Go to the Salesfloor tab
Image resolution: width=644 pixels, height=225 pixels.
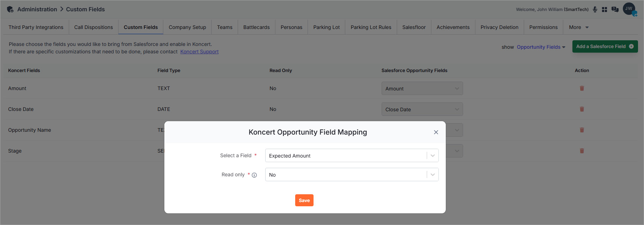(414, 27)
